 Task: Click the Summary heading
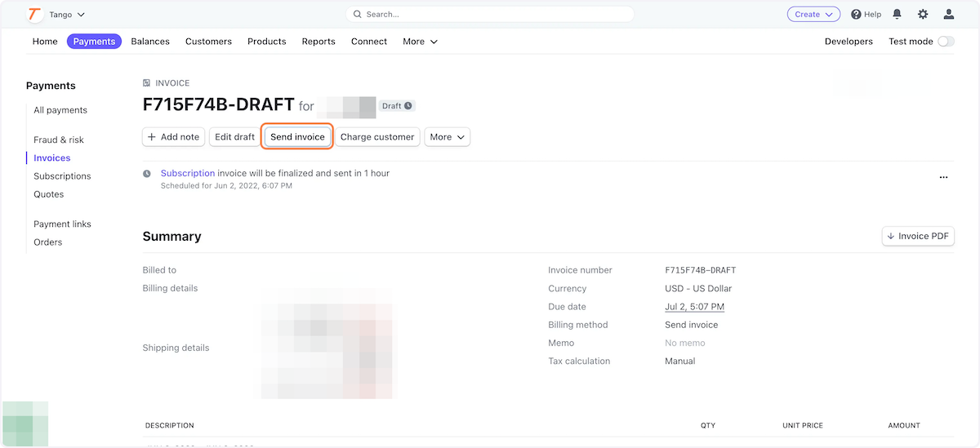coord(171,237)
